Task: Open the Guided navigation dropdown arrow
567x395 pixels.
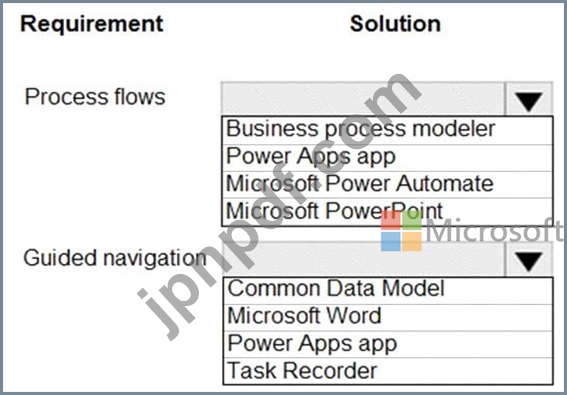Action: [x=529, y=260]
